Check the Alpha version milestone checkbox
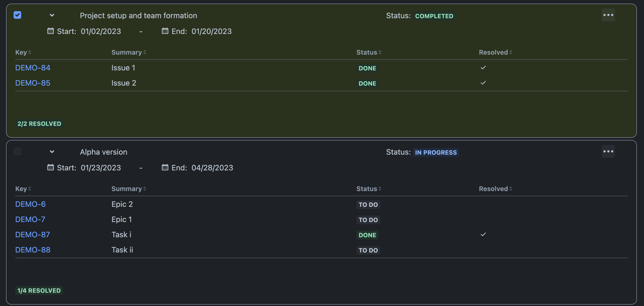The height and width of the screenshot is (306, 644). (17, 152)
